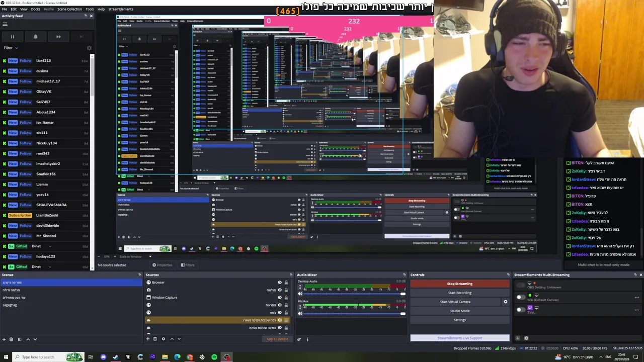Undock the Activity feed panel

click(85, 16)
